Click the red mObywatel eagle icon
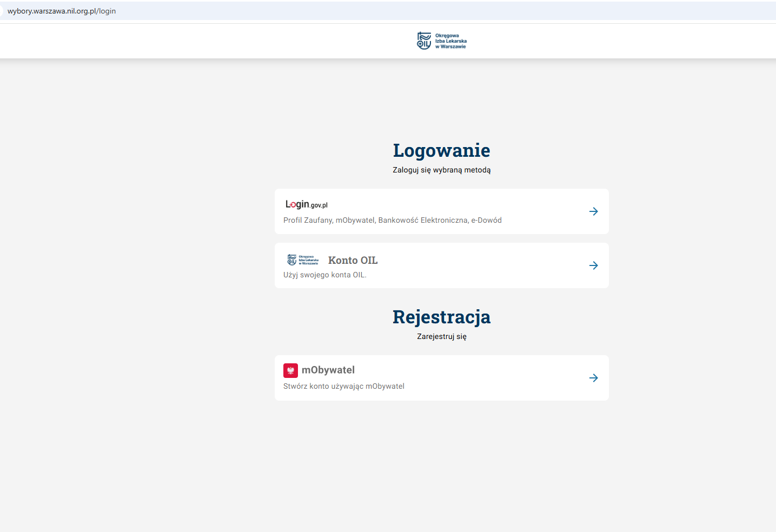 290,370
